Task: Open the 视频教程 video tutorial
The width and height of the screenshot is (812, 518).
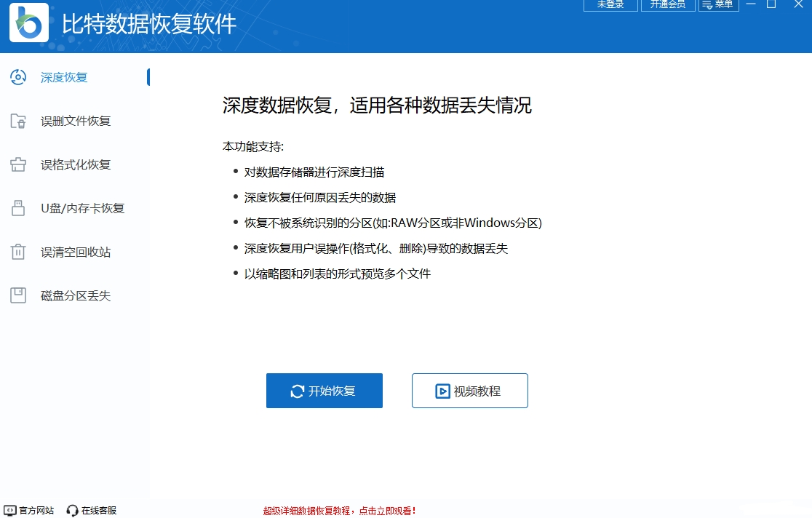Action: pyautogui.click(x=470, y=391)
